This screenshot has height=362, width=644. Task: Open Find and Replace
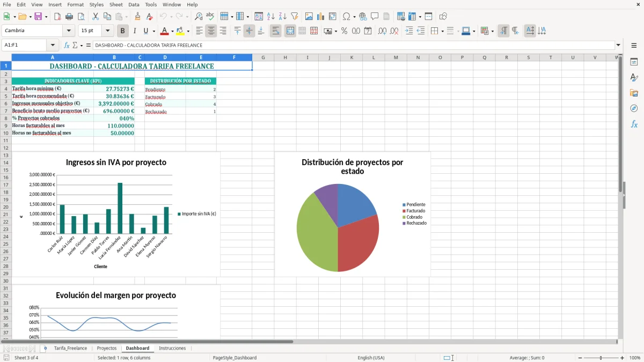(199, 17)
